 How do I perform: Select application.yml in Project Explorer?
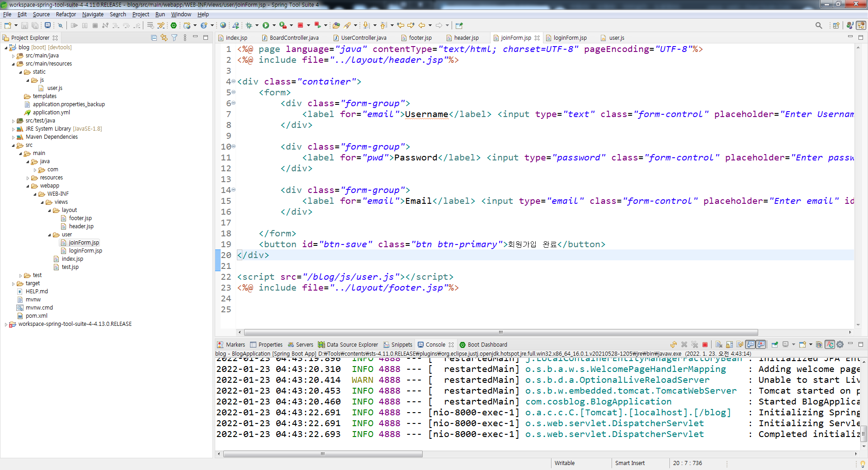pyautogui.click(x=51, y=113)
